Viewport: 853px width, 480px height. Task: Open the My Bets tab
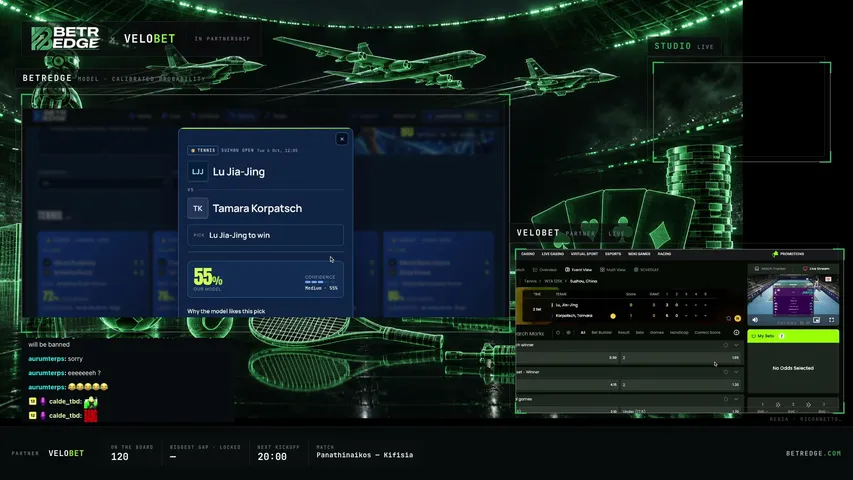click(793, 336)
